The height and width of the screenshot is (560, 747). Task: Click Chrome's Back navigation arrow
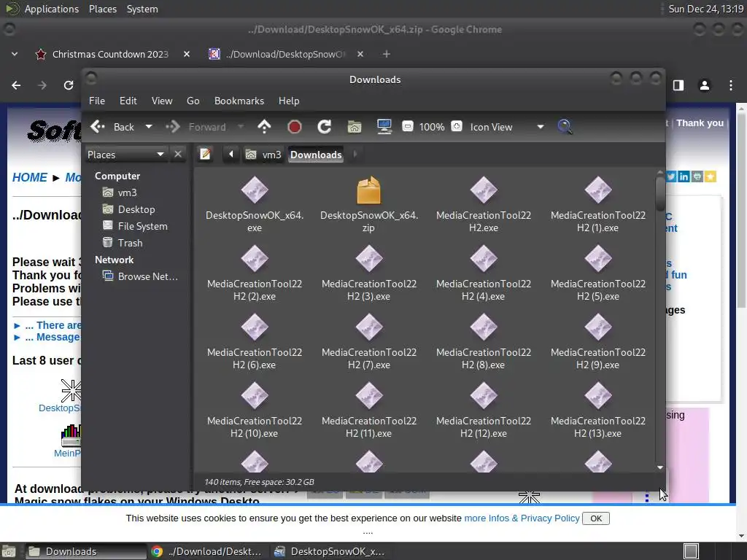(16, 85)
